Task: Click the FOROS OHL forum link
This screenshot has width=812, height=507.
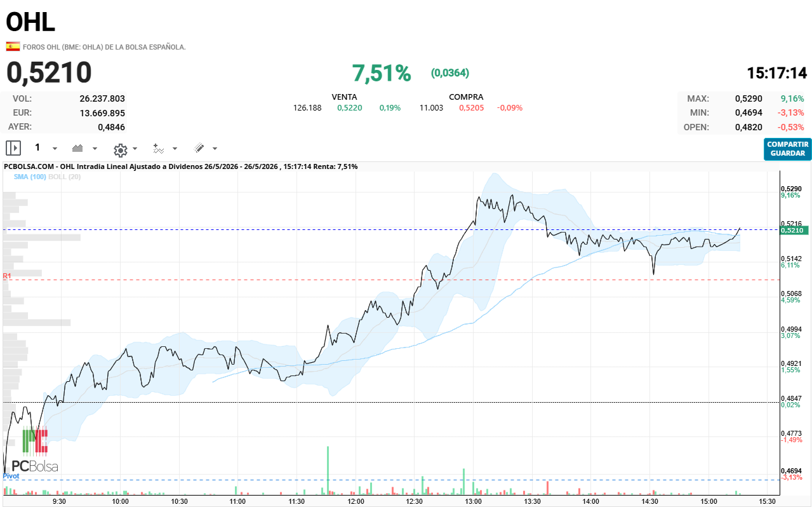Action: (x=104, y=47)
